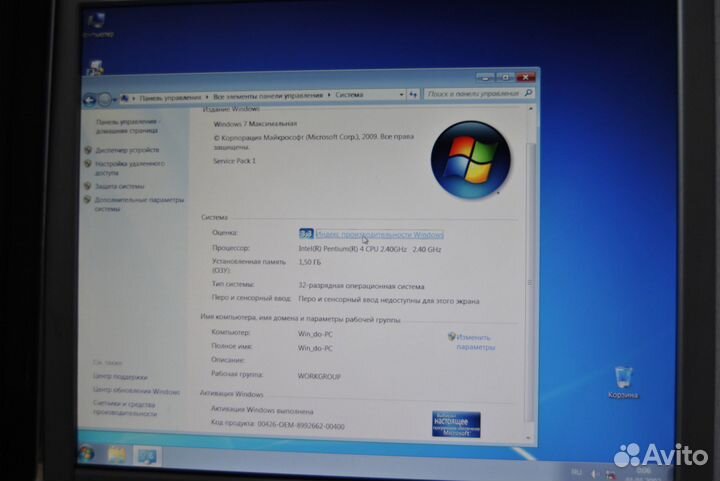Click the network tray icon

coord(611,475)
